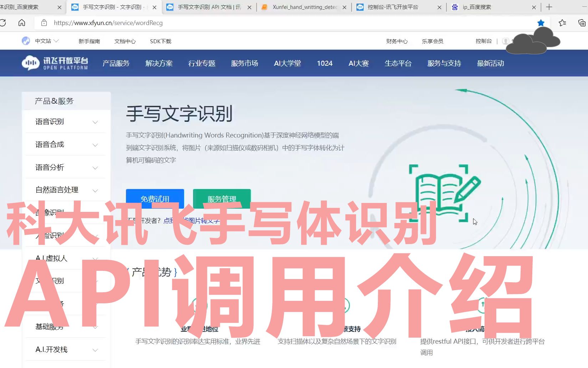Viewport: 588px width, 368px height.
Task: Open the browser favorites list icon
Action: (x=563, y=23)
